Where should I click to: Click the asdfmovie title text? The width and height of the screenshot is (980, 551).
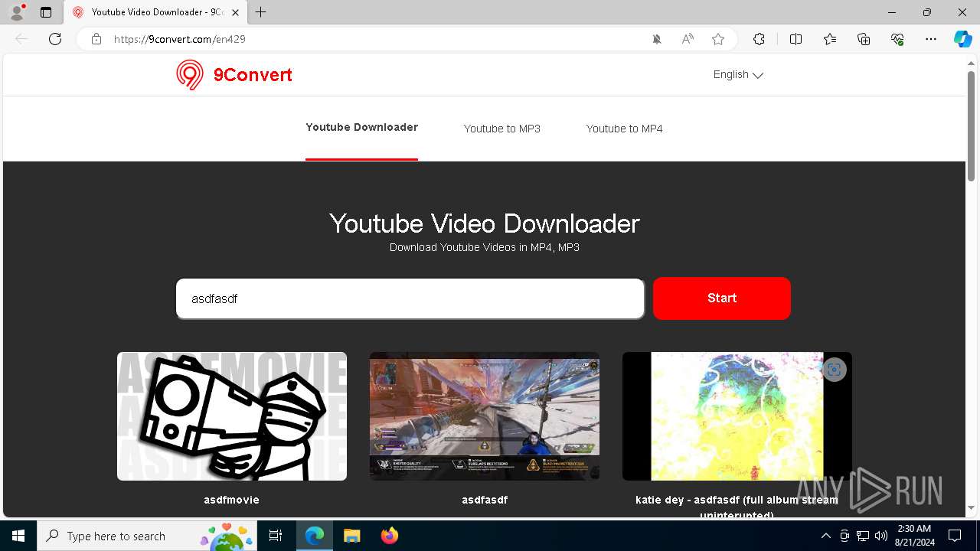231,500
